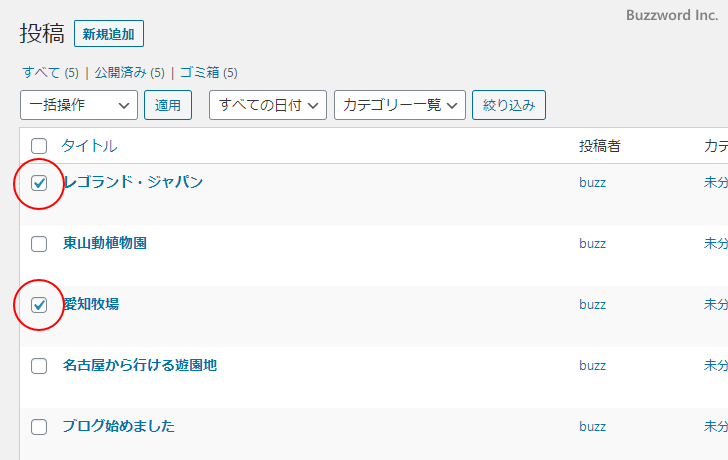Image resolution: width=728 pixels, height=460 pixels.
Task: Open the カテゴリー一覧 category dropdown
Action: point(400,105)
